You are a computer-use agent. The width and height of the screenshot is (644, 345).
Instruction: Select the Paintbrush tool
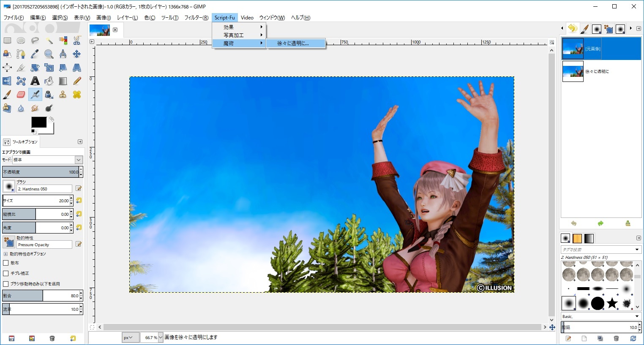[x=7, y=95]
